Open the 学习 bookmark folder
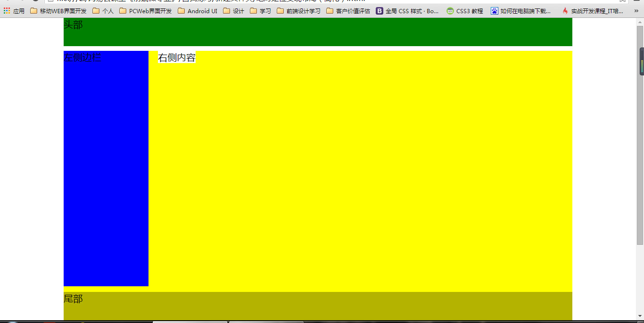Image resolution: width=644 pixels, height=323 pixels. click(x=260, y=11)
